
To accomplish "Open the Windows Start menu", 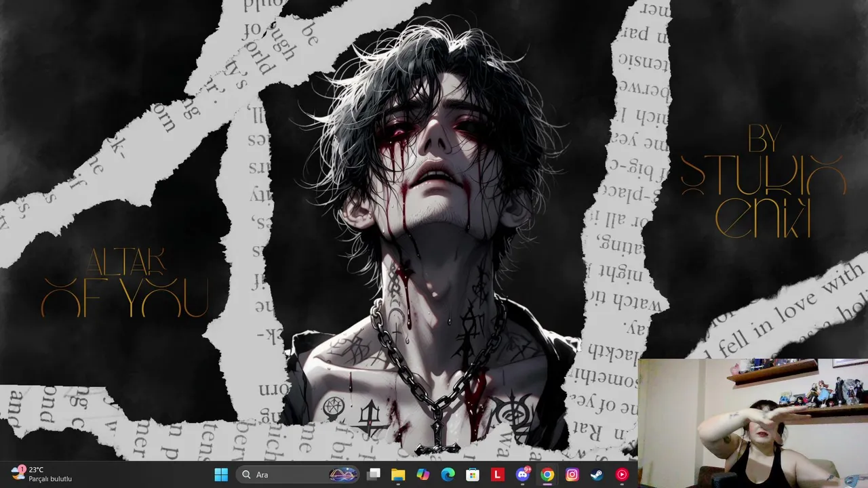I will [221, 474].
